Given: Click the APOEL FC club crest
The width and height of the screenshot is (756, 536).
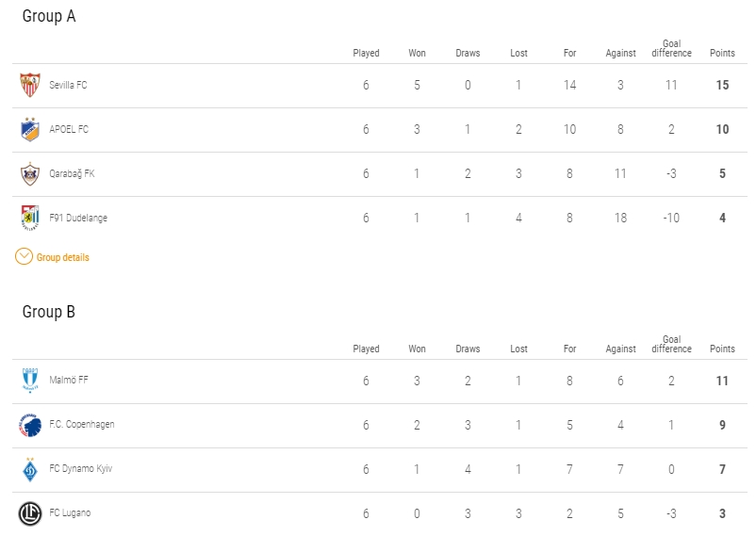Looking at the screenshot, I should click(x=30, y=130).
